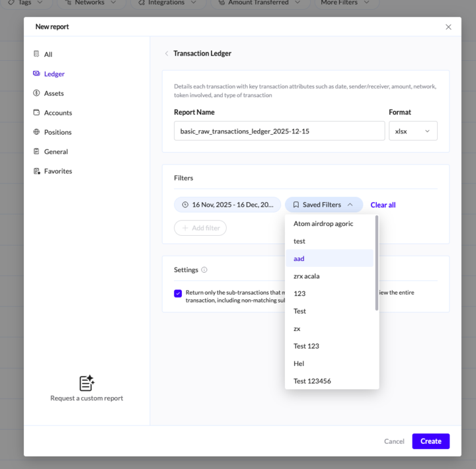Click the Assets coin icon
The width and height of the screenshot is (476, 469).
tap(36, 93)
